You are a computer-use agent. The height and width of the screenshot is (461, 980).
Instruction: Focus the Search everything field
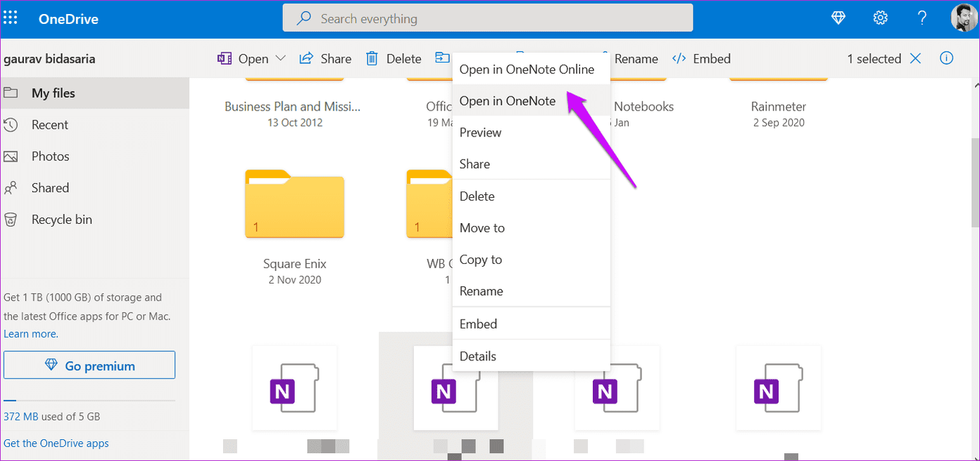pos(488,18)
